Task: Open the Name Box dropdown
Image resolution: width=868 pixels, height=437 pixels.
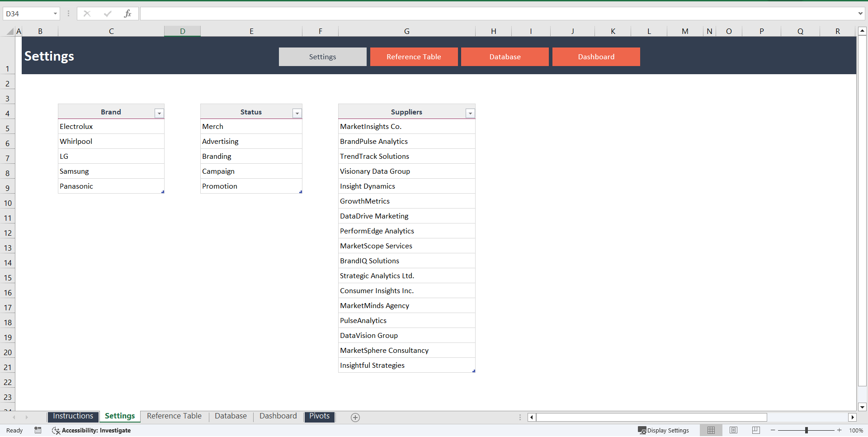Action: pos(55,14)
